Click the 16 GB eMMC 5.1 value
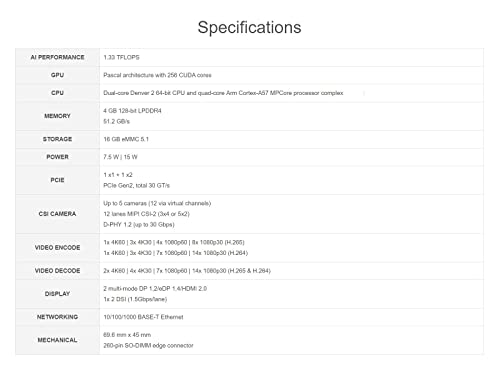This screenshot has height=375, width=500. coord(126,139)
